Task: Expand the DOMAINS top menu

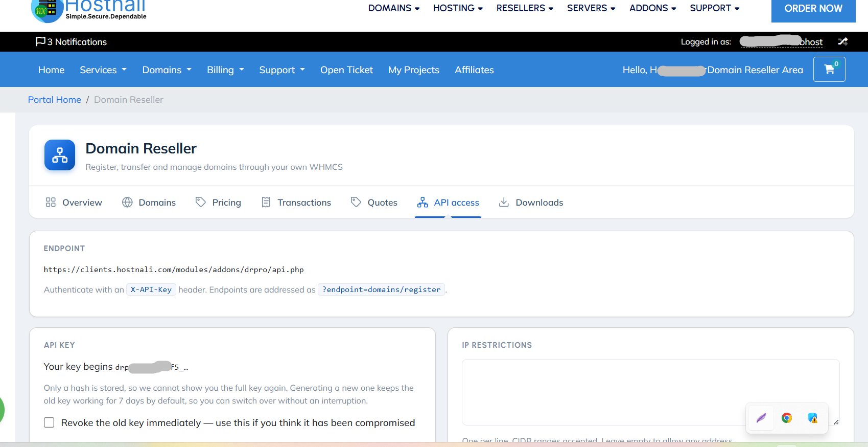Action: pyautogui.click(x=394, y=8)
